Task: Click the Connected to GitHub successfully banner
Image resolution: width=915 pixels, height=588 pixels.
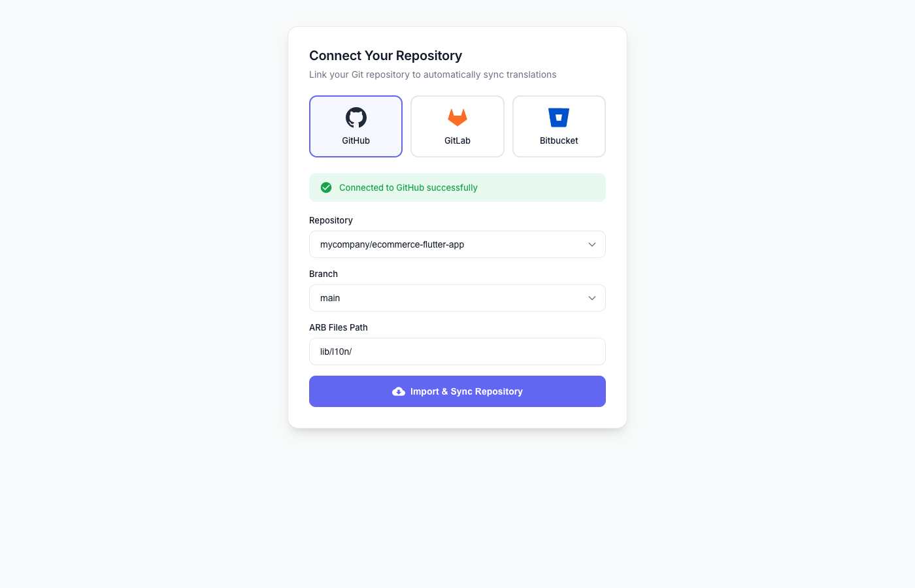Action: (457, 188)
